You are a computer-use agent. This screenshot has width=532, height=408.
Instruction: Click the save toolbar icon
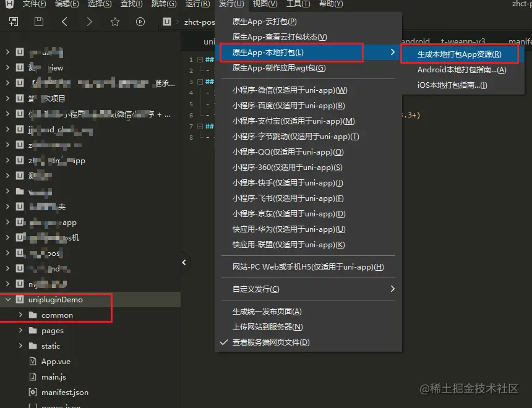(39, 22)
